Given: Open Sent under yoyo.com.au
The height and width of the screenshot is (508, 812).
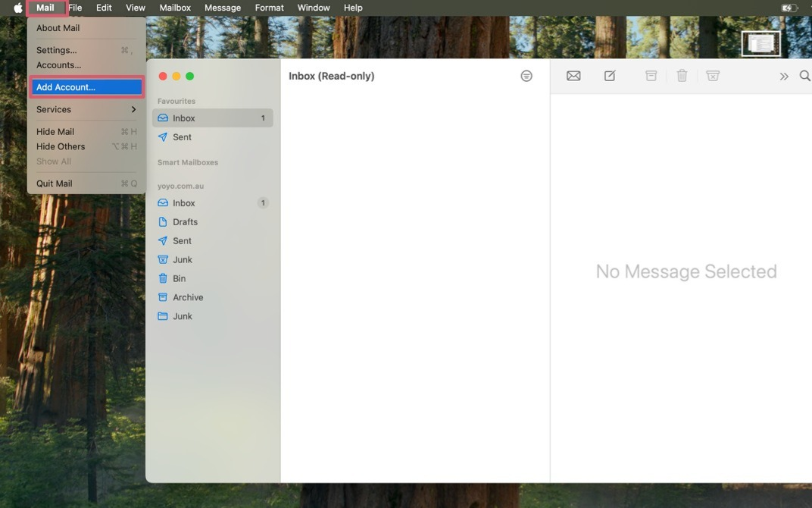Looking at the screenshot, I should (x=213, y=240).
